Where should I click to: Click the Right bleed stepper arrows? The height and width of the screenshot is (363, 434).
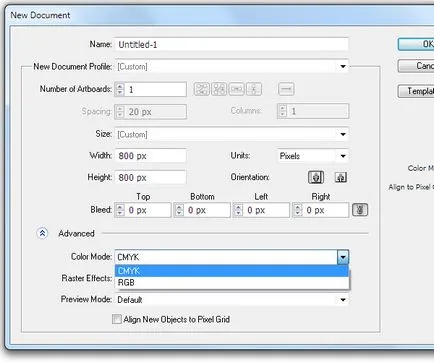coord(297,210)
